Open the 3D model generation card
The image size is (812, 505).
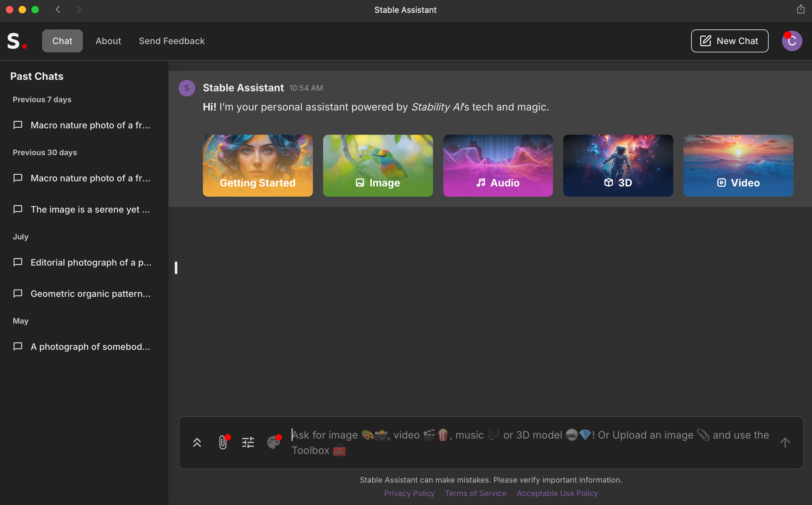tap(618, 165)
